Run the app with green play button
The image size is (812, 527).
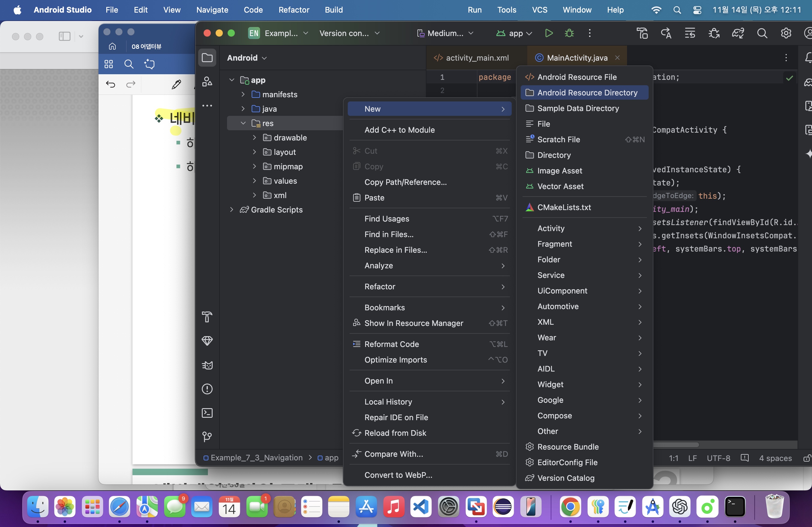(549, 33)
